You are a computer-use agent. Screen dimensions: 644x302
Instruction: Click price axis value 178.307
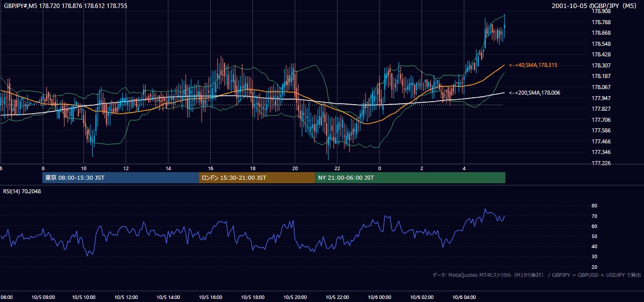click(601, 65)
